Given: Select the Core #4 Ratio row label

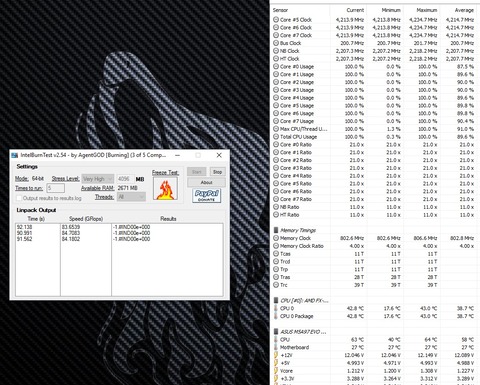Looking at the screenshot, I should click(296, 176).
